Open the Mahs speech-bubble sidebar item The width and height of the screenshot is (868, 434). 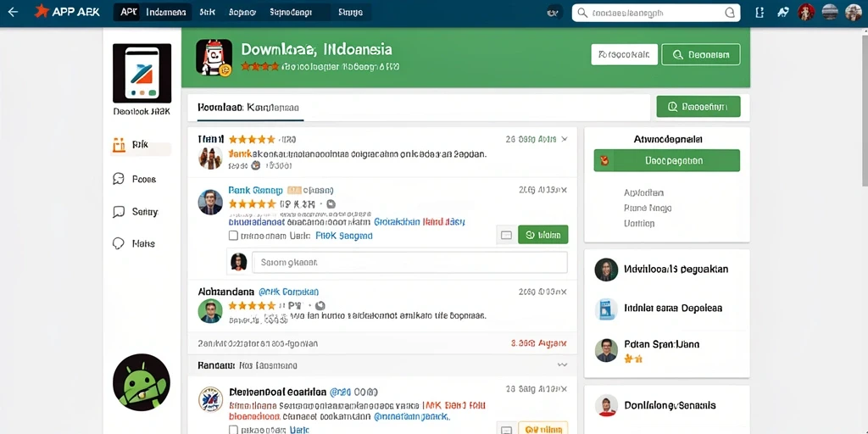pyautogui.click(x=135, y=243)
